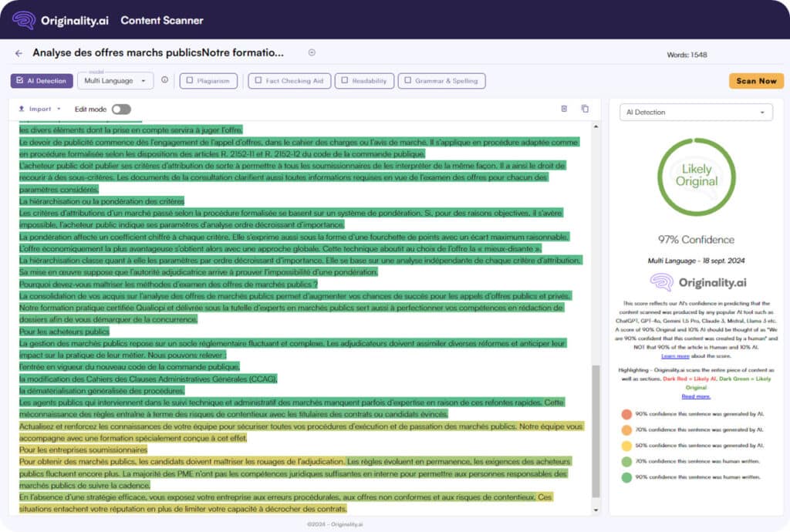Click the Likely Original score circle

pyautogui.click(x=697, y=177)
